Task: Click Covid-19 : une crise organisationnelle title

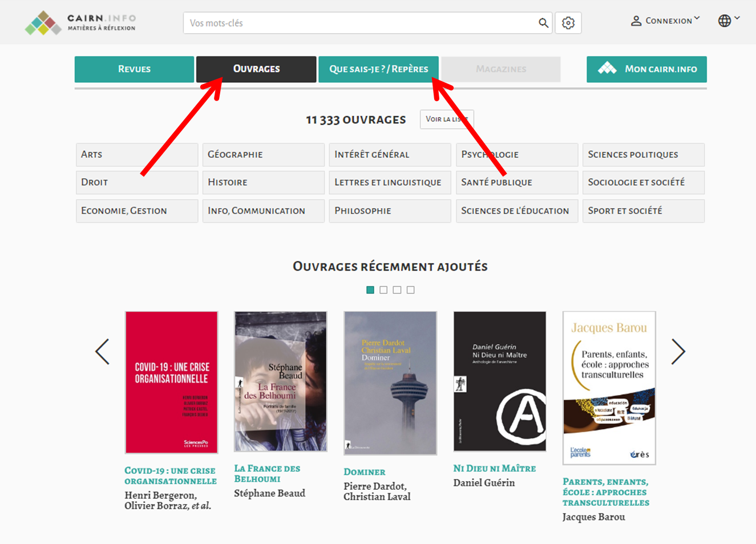Action: click(171, 476)
